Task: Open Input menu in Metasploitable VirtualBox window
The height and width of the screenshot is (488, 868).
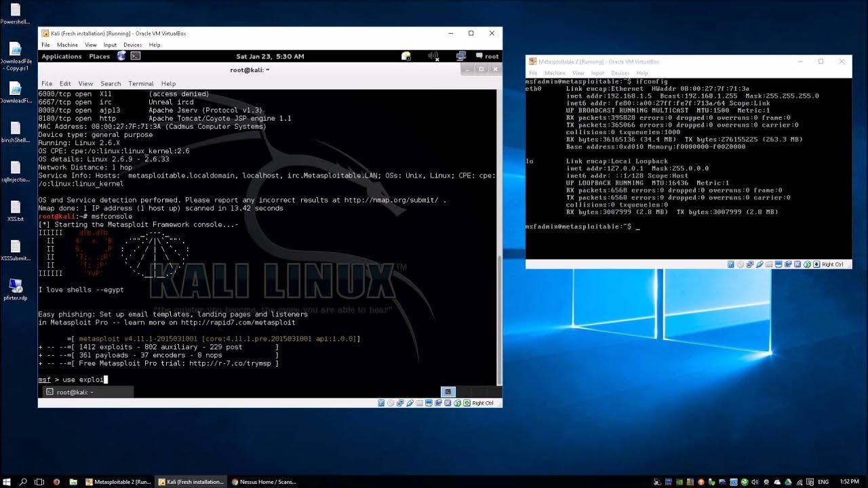Action: click(597, 73)
